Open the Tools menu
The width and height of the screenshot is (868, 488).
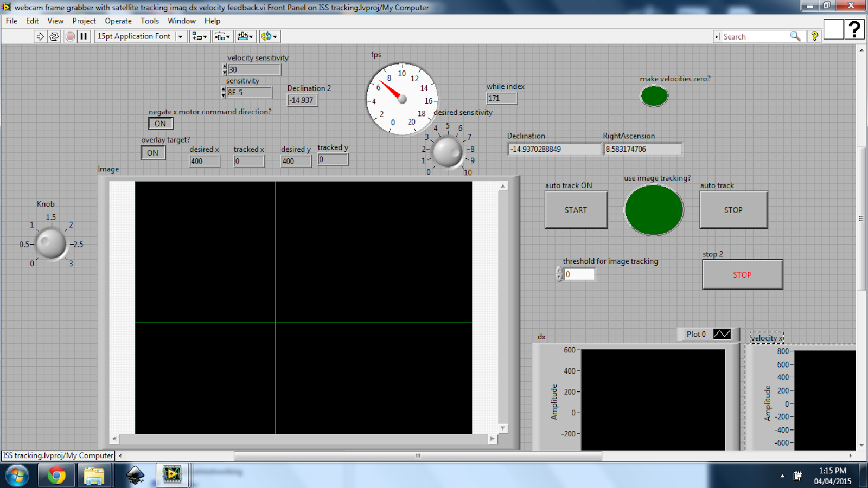pyautogui.click(x=150, y=21)
